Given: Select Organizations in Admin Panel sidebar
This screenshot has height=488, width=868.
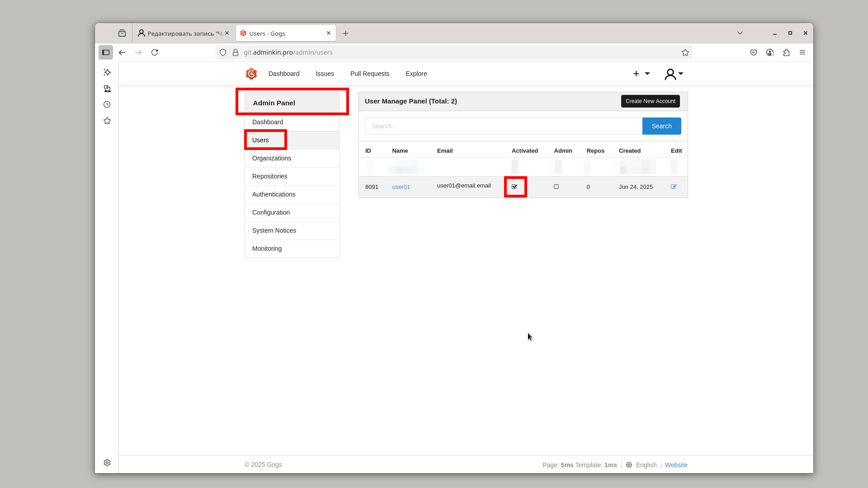Looking at the screenshot, I should pos(292,158).
